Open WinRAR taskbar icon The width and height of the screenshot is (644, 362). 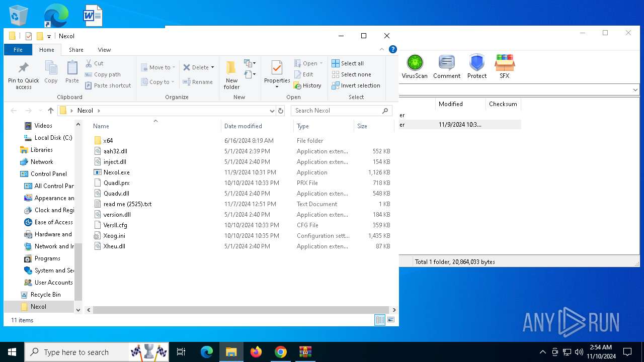coord(305,352)
